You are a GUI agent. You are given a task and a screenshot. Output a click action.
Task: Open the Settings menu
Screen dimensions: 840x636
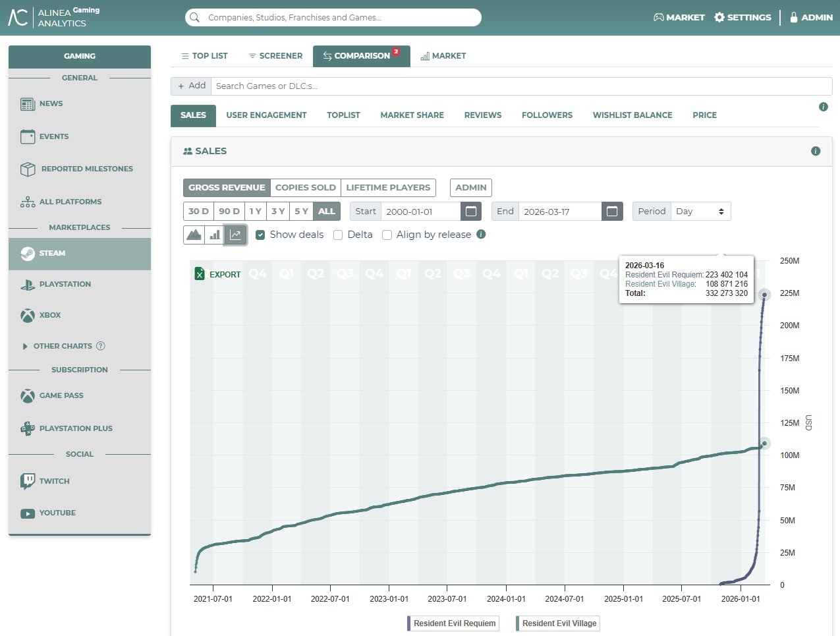[x=742, y=18]
